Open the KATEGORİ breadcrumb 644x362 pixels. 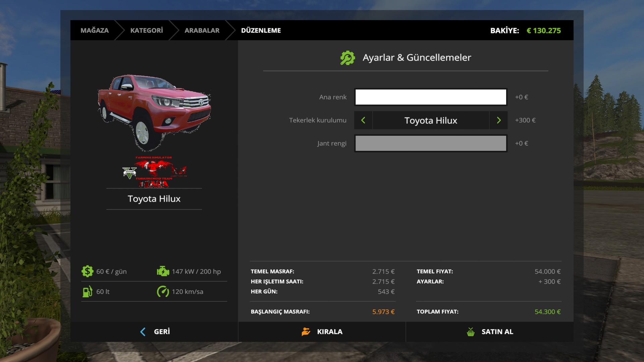(x=147, y=31)
